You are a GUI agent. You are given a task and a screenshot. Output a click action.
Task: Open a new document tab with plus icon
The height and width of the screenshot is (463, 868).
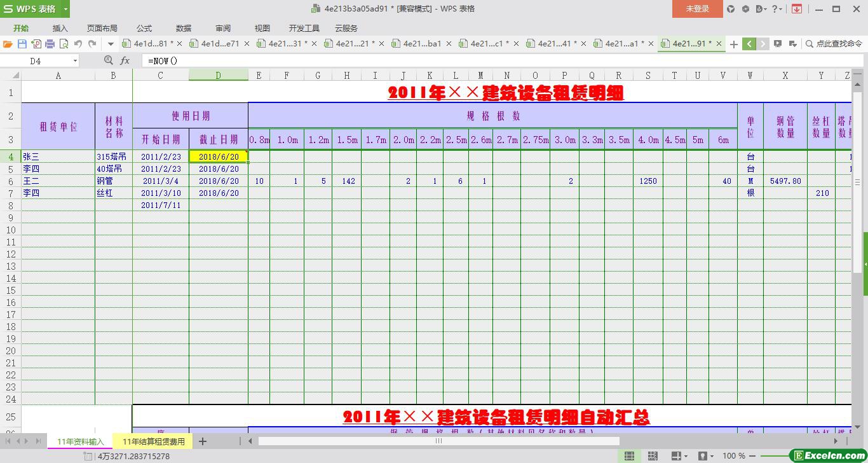tap(733, 44)
